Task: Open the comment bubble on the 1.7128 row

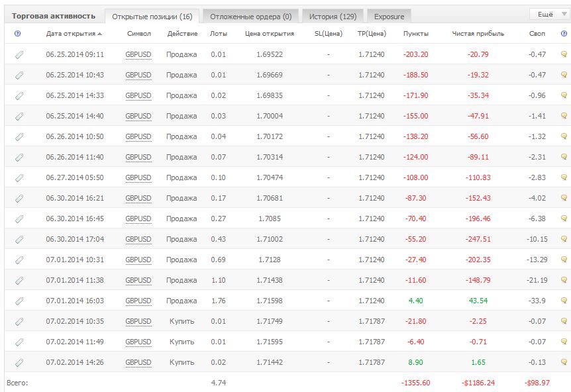Action: (x=564, y=260)
